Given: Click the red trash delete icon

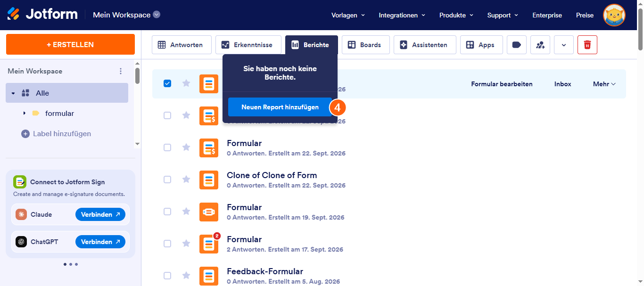Looking at the screenshot, I should click(x=587, y=45).
